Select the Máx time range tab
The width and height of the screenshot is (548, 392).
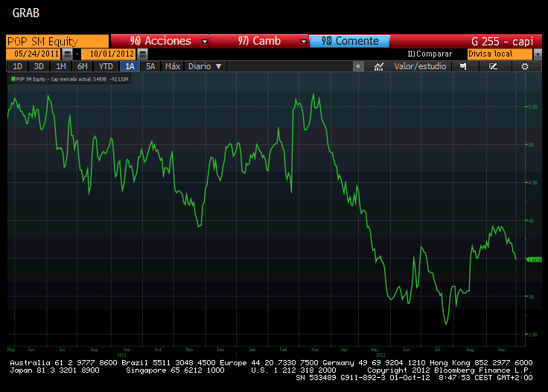click(x=173, y=66)
